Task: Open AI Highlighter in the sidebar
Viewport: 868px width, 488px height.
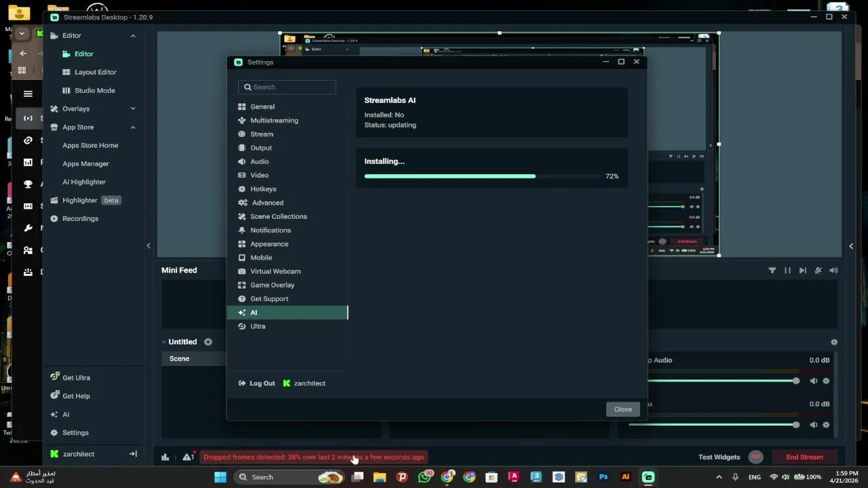Action: pyautogui.click(x=84, y=182)
